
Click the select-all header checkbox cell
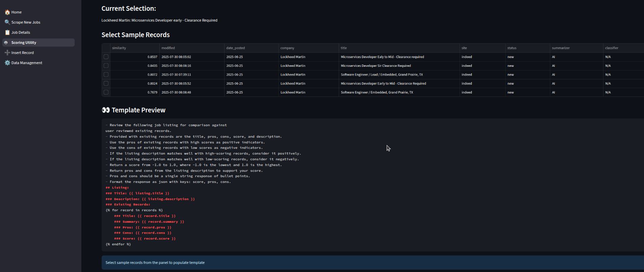tap(106, 48)
